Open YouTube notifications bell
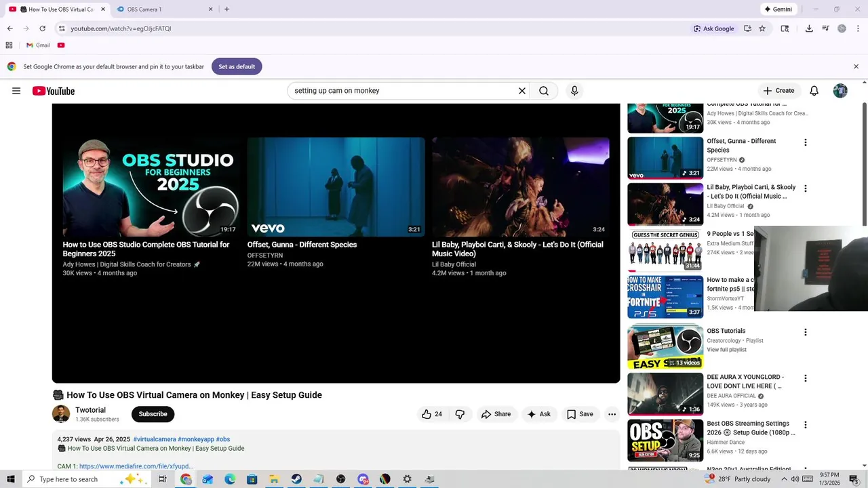Image resolution: width=868 pixels, height=488 pixels. coord(814,91)
